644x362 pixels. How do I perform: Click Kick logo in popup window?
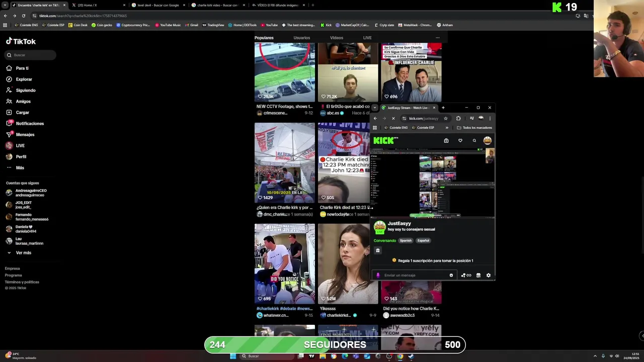click(x=386, y=141)
